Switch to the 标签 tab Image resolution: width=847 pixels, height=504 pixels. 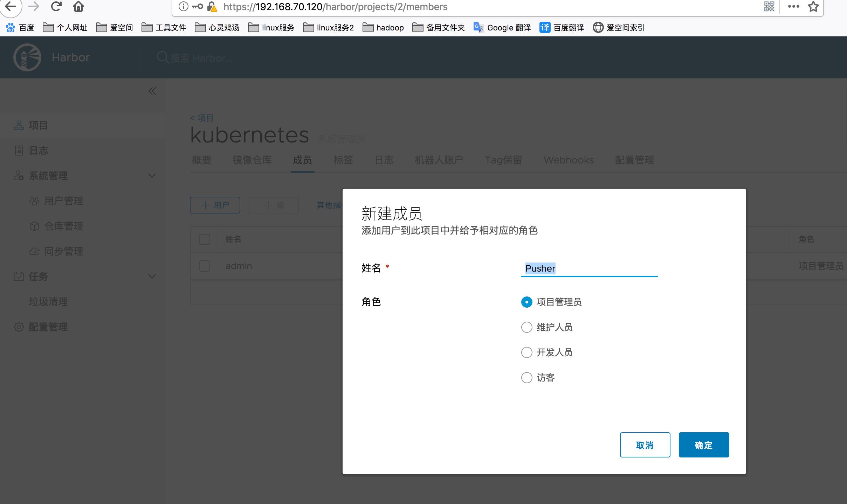click(x=343, y=160)
